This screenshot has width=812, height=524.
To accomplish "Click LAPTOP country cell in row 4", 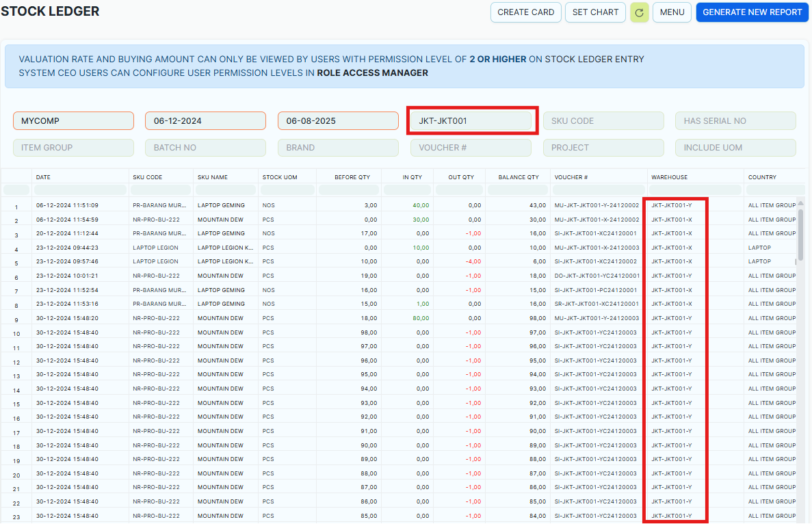I will coord(759,248).
